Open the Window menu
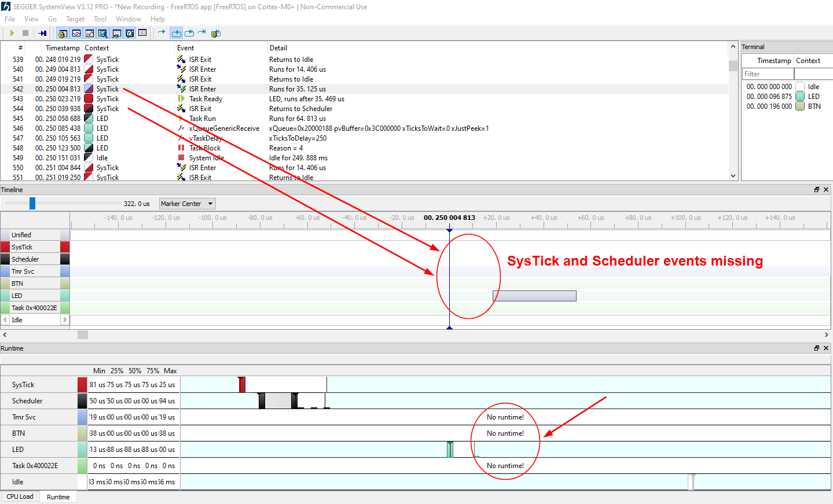Image resolution: width=833 pixels, height=504 pixels. tap(129, 19)
